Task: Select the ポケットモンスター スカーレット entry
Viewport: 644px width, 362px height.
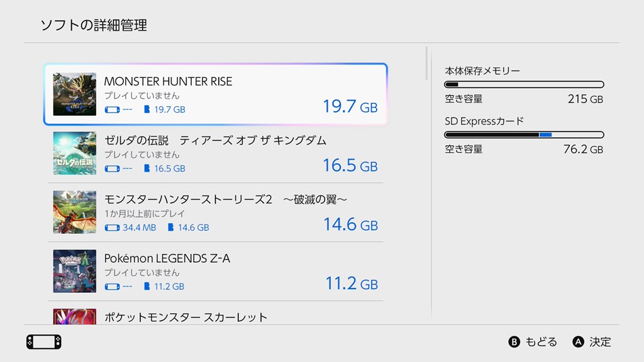Action: point(215,316)
